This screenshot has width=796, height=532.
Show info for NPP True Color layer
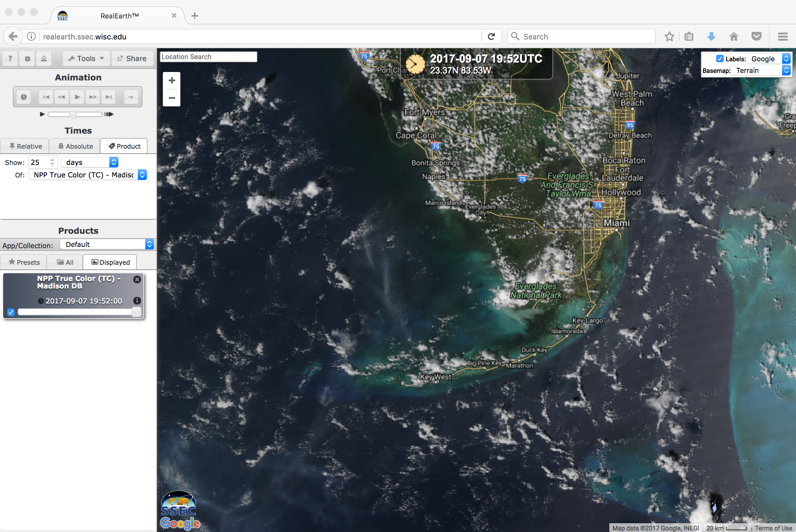(x=137, y=301)
